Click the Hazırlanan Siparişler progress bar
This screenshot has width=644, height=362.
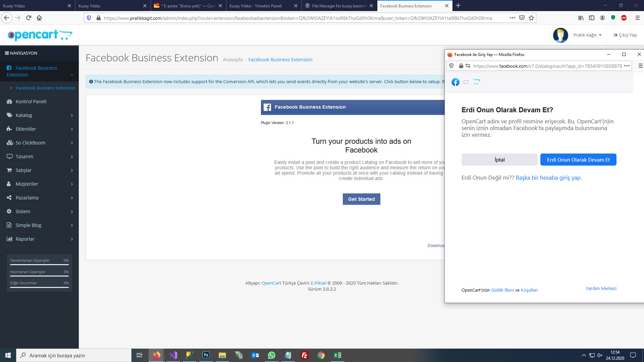[39, 276]
